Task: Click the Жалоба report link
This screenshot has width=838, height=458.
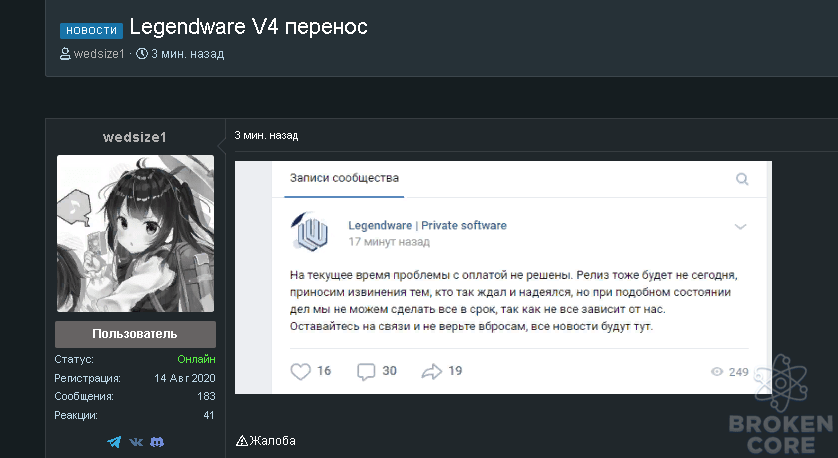Action: pos(273,441)
